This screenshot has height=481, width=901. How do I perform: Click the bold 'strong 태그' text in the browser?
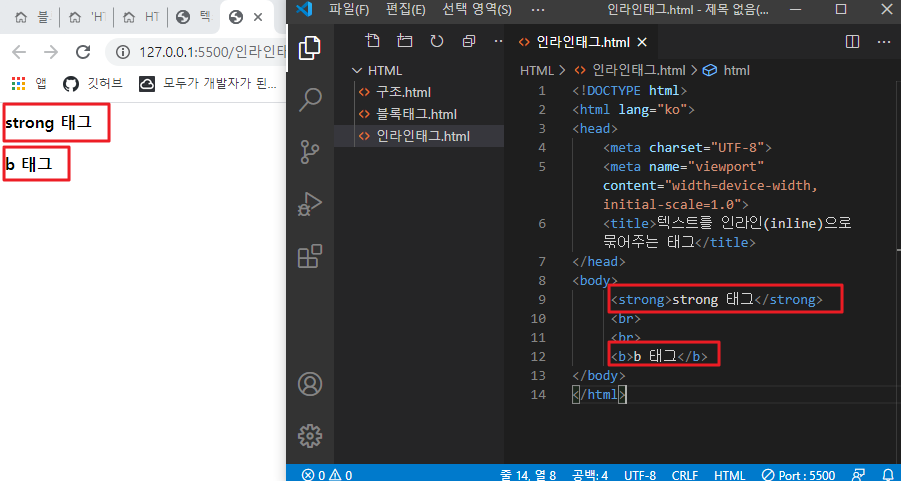click(48, 122)
